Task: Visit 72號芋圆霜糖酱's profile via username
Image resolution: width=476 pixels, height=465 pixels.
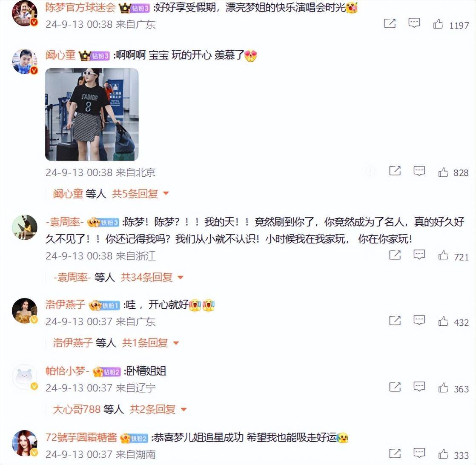Action: [81, 437]
